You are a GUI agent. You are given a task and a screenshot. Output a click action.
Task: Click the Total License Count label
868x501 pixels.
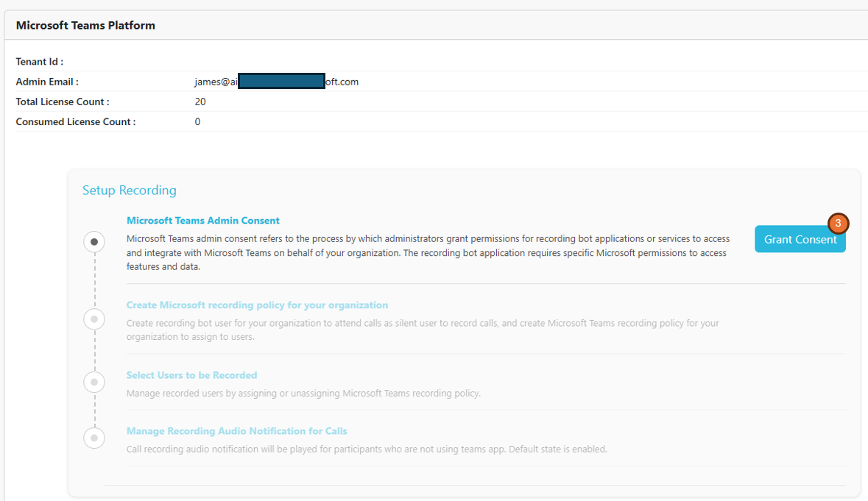63,102
